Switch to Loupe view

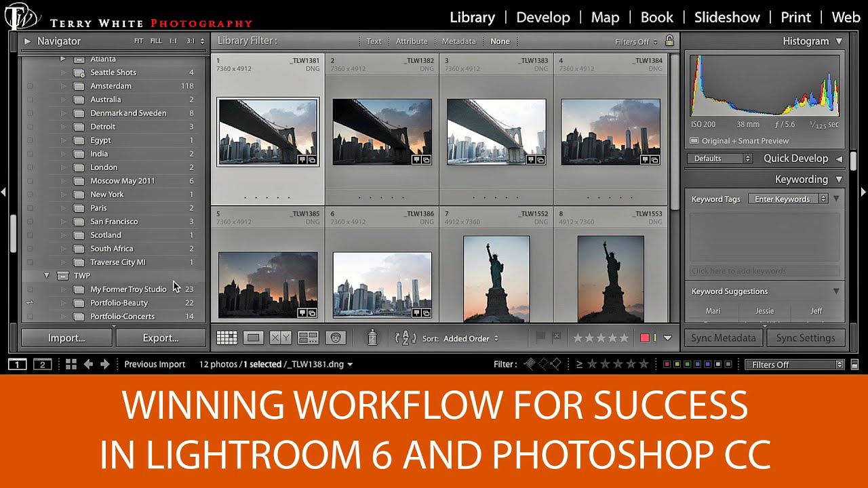click(253, 338)
